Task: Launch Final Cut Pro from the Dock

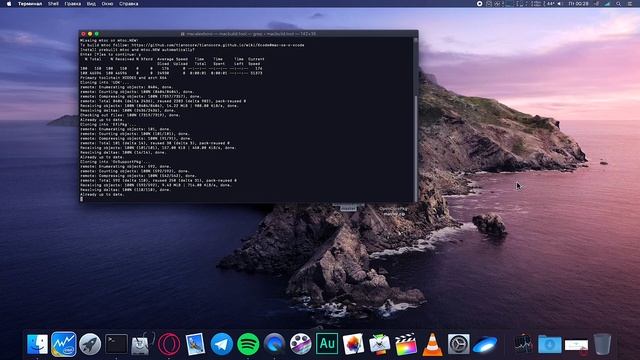Action: (406, 344)
